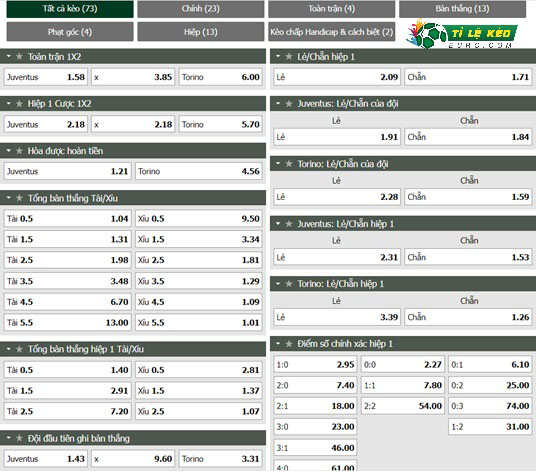The height and width of the screenshot is (472, 536).
Task: Click the Tỉ Lệ Kèo football logo
Action: 462,34
